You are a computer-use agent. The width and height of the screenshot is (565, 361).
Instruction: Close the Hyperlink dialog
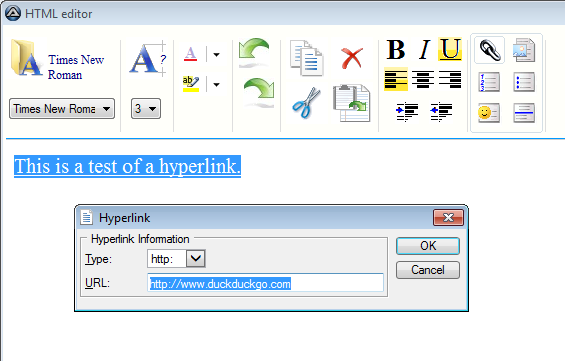(448, 217)
